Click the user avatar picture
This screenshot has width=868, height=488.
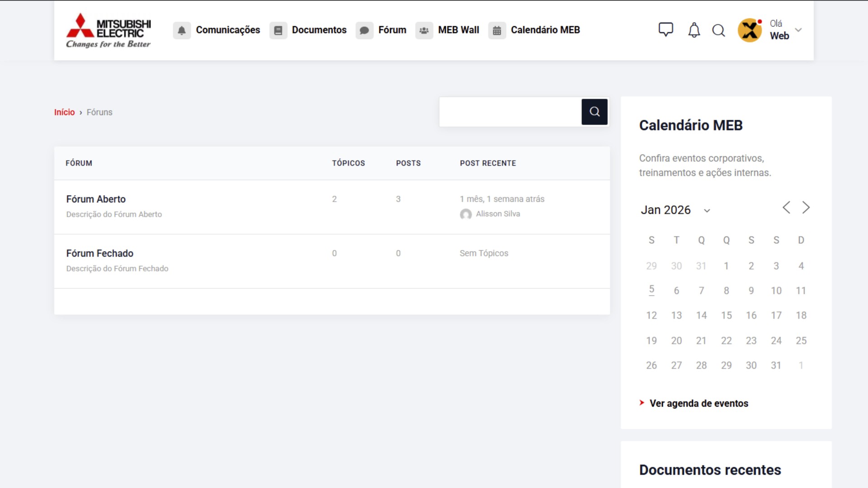coord(750,30)
